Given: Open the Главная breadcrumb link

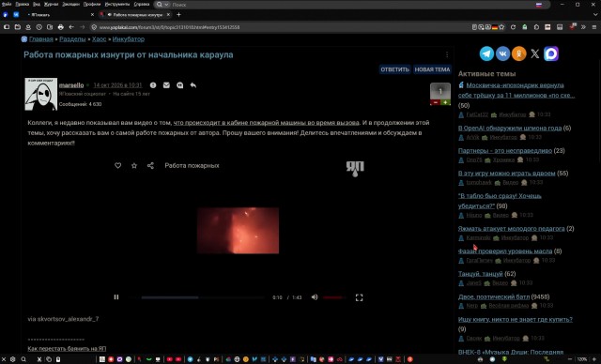Looking at the screenshot, I should click(41, 39).
